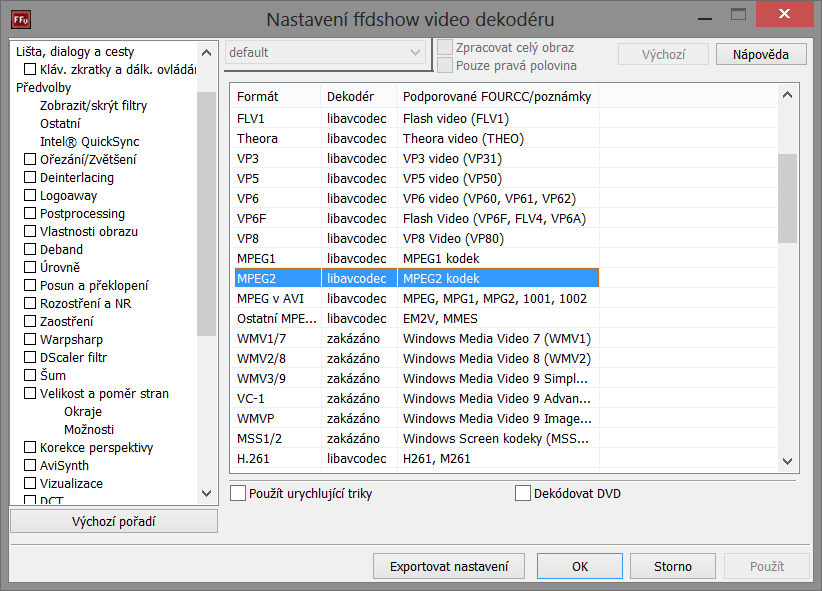Open decoder dropdown for WMV1/7 row
This screenshot has width=822, height=591.
tap(357, 338)
